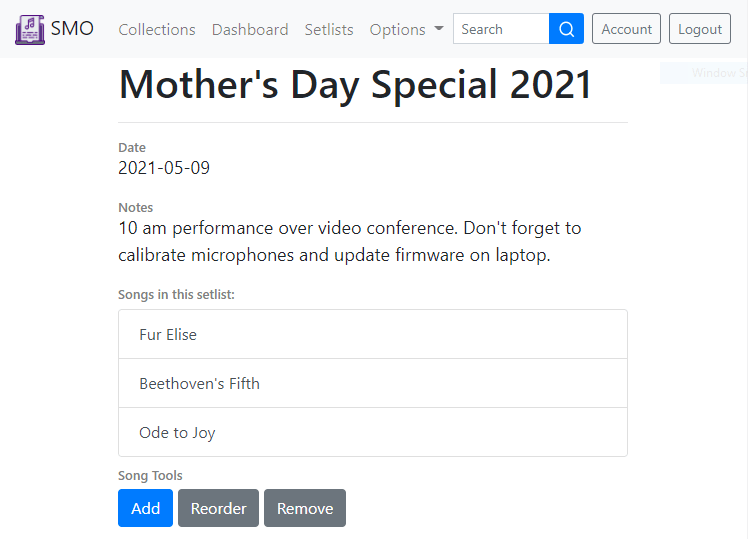Log out with the Logout button
The height and width of the screenshot is (539, 748).
tap(700, 29)
